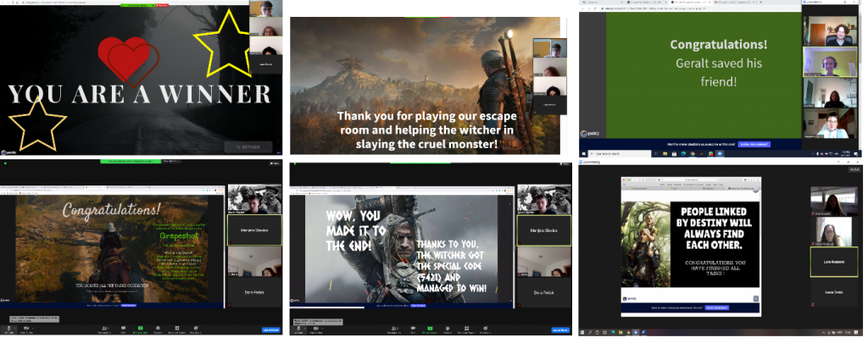The height and width of the screenshot is (343, 868).
Task: Open Windows Start in Geralt saved his friend screenshot
Action: 583,154
